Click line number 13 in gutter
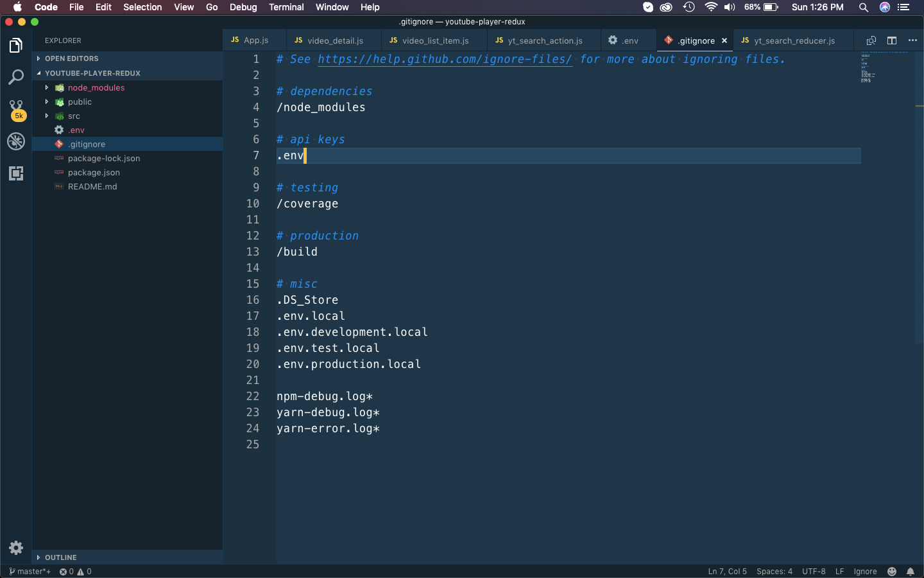Screen dimensions: 924x578 tap(253, 252)
